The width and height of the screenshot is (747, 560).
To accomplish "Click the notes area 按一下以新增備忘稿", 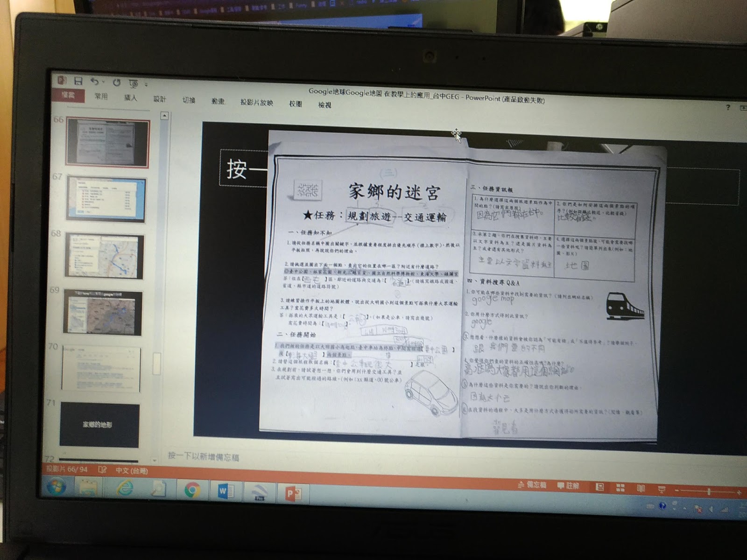I will click(x=204, y=456).
